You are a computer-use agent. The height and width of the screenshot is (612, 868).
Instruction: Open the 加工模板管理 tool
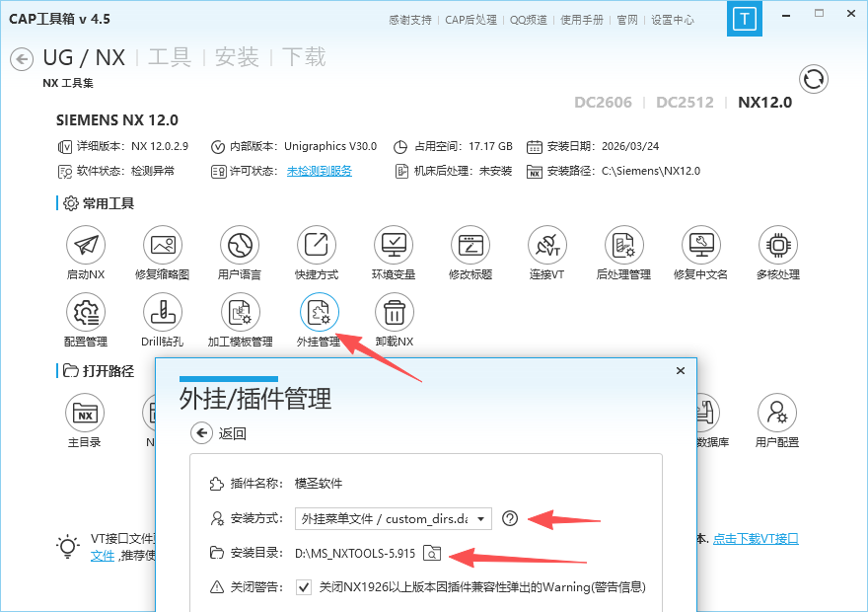[241, 312]
